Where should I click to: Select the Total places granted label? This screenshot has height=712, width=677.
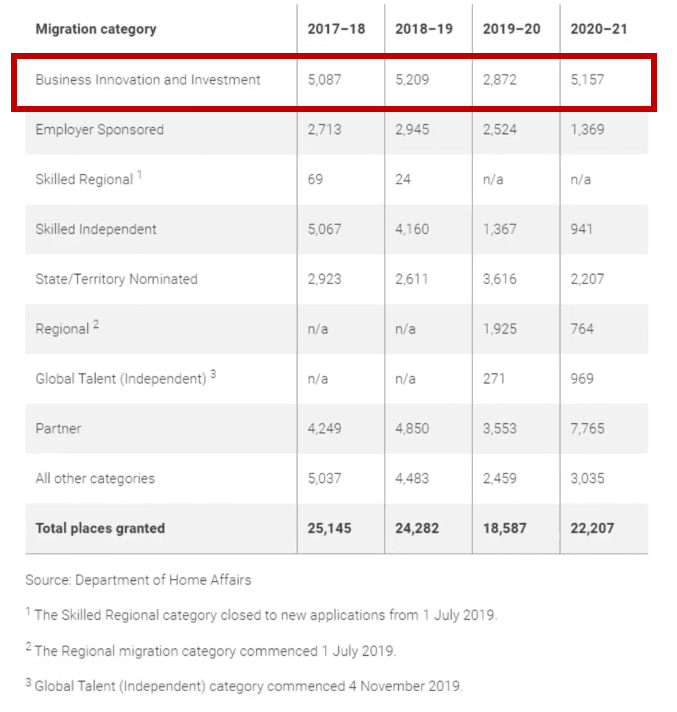coord(100,529)
